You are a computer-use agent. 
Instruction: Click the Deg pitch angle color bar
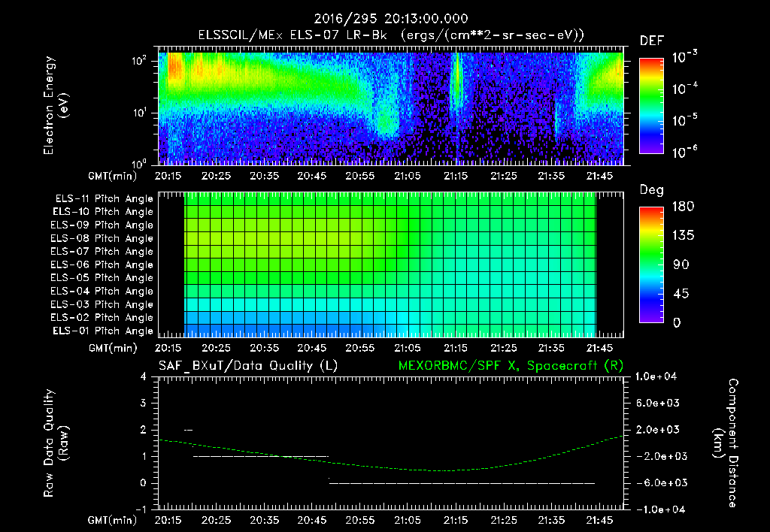[651, 265]
